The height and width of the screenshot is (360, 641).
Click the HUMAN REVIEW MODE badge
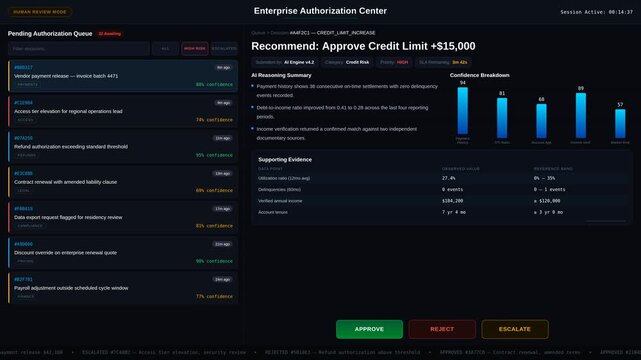click(40, 12)
